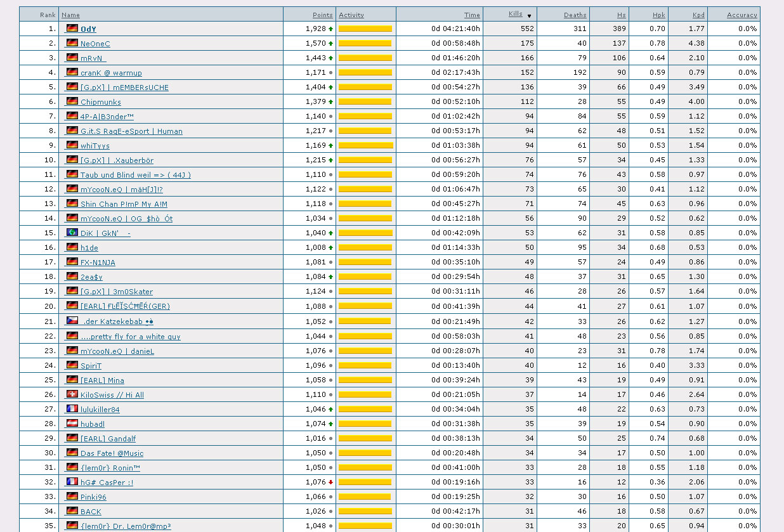Viewport: 784px width, 532px height.
Task: Click the Austrian flag next to hubadl
Action: coord(72,424)
